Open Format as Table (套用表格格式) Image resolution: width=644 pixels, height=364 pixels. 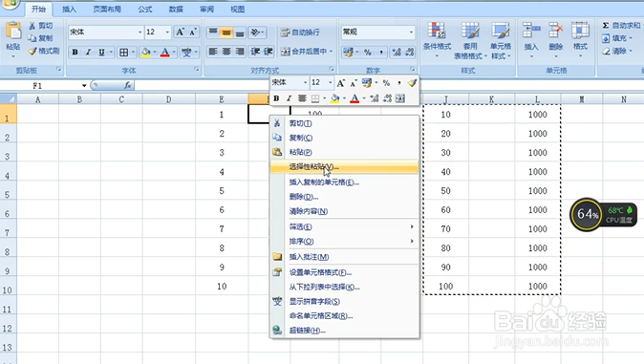click(470, 40)
